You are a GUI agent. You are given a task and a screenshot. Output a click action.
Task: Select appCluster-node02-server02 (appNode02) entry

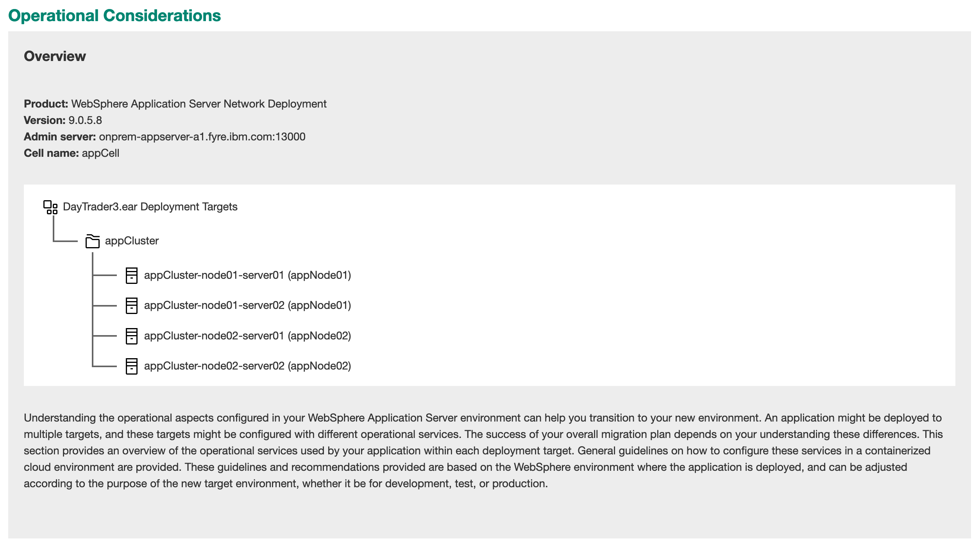247,366
